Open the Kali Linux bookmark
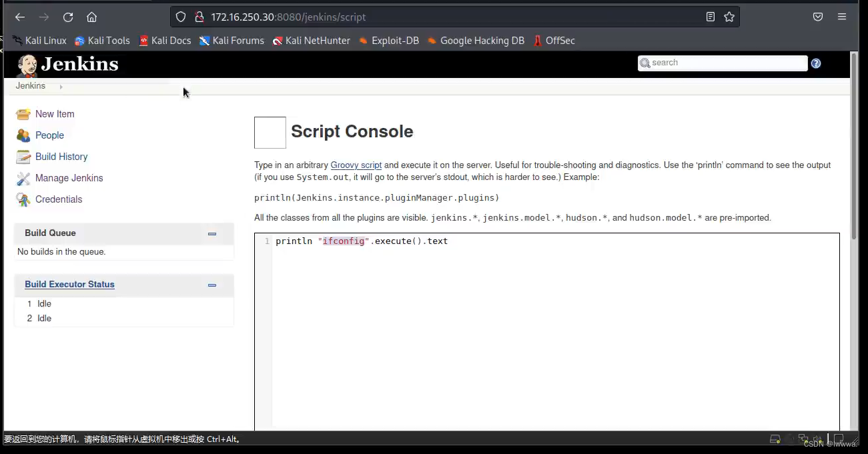The height and width of the screenshot is (454, 868). pyautogui.click(x=39, y=41)
